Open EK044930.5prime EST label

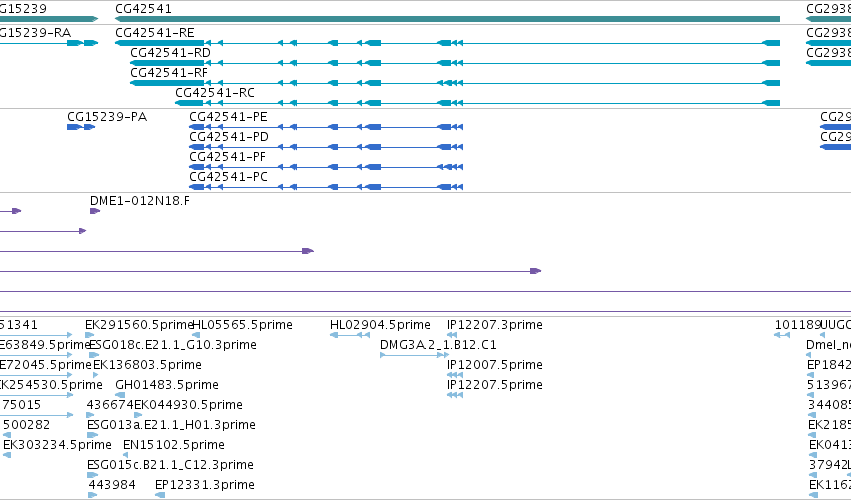coord(188,405)
